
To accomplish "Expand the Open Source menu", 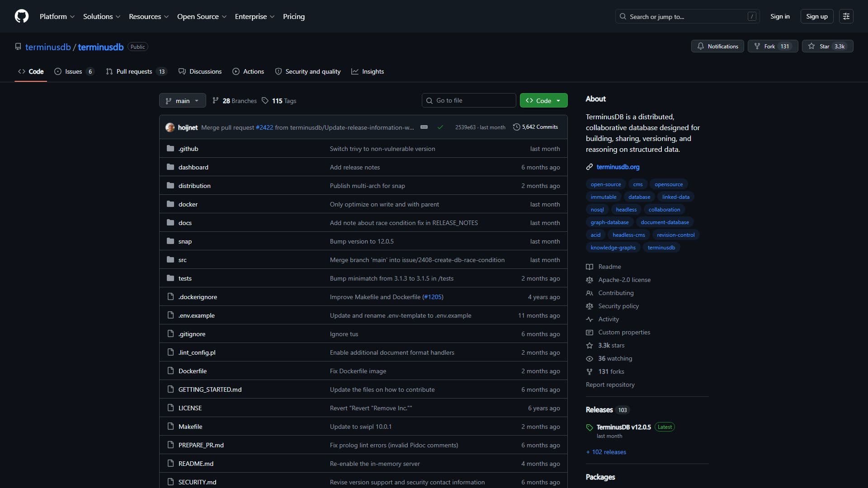I will [x=202, y=16].
